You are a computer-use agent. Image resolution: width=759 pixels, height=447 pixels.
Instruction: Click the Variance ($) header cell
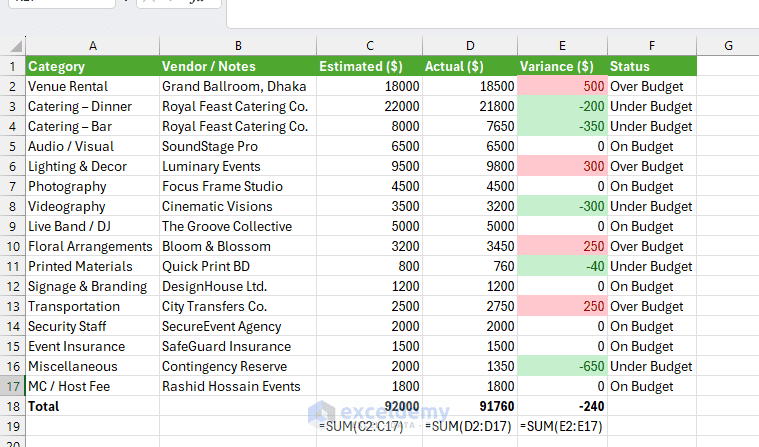[562, 66]
